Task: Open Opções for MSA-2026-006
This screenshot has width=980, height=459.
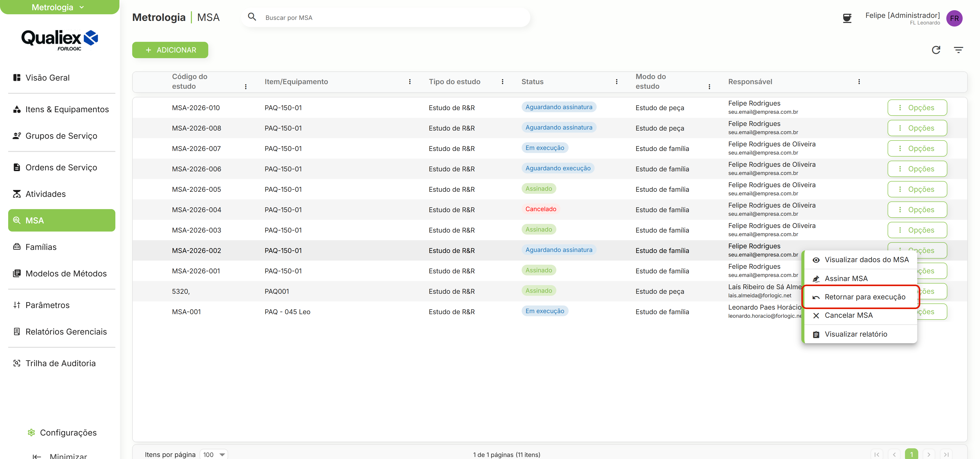Action: [917, 169]
